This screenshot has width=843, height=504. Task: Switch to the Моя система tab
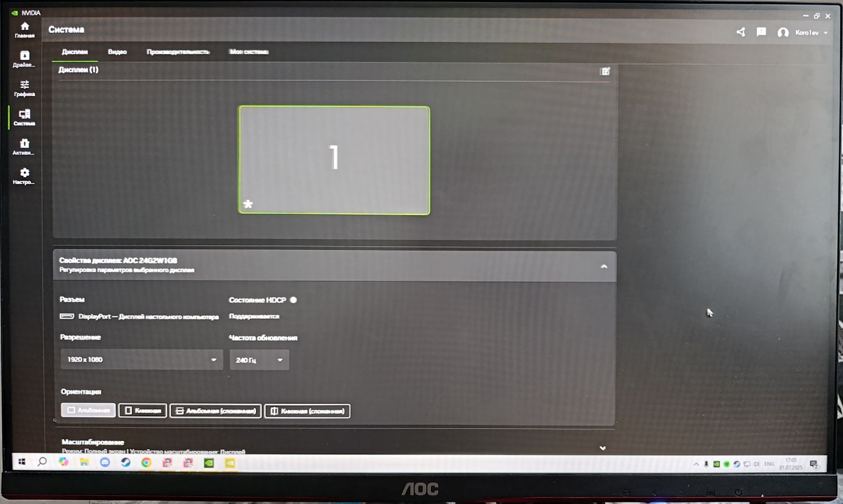click(249, 52)
